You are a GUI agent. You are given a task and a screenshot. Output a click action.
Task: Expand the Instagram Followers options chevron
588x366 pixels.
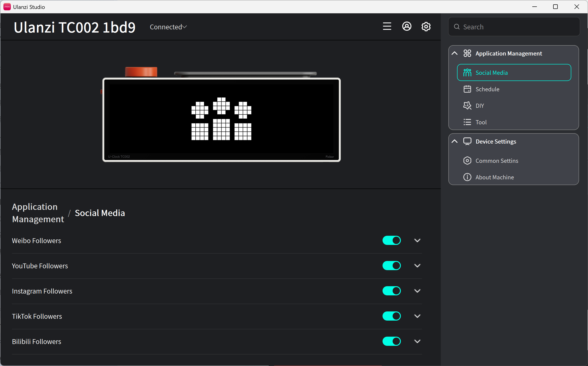pyautogui.click(x=417, y=291)
